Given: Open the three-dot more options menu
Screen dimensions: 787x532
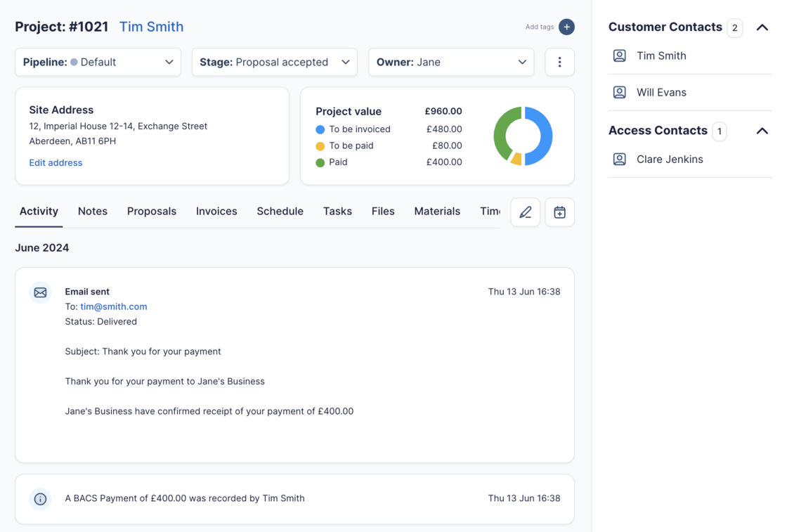Looking at the screenshot, I should pyautogui.click(x=559, y=62).
